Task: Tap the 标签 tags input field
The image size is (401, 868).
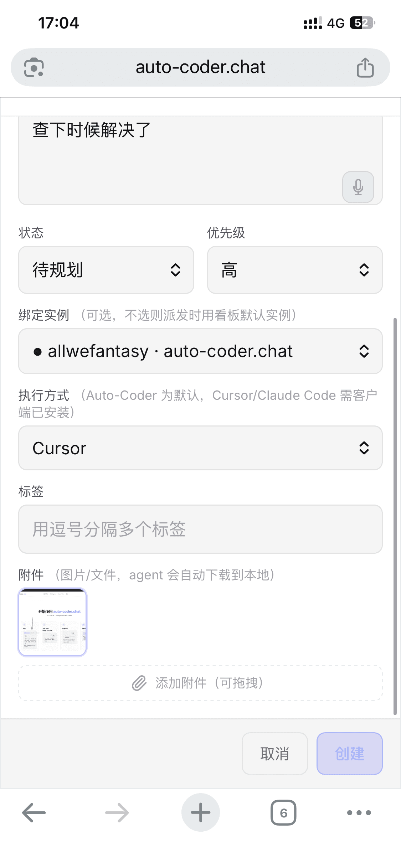Action: (x=200, y=529)
